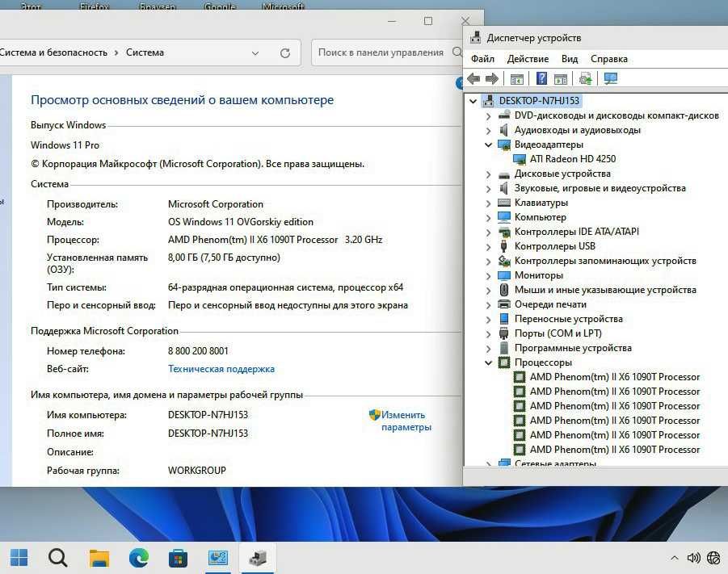Click the Клавиатуры keyboard icon

pyautogui.click(x=503, y=203)
